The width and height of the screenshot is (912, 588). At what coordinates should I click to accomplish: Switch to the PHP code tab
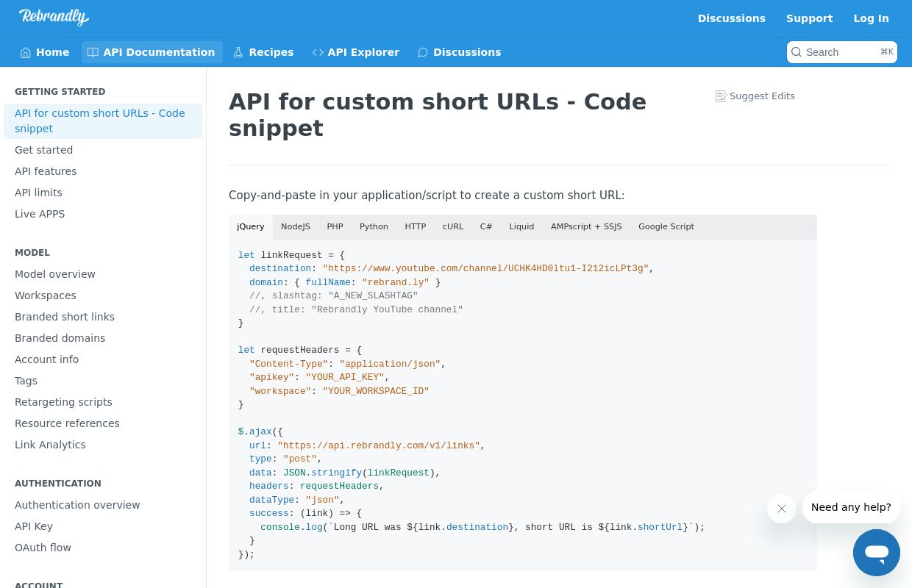(335, 226)
